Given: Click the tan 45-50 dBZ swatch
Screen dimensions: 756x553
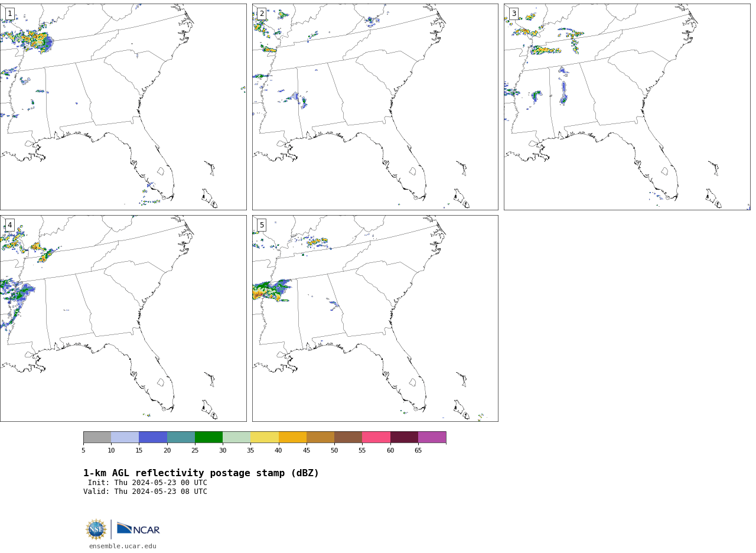Looking at the screenshot, I should (x=320, y=437).
